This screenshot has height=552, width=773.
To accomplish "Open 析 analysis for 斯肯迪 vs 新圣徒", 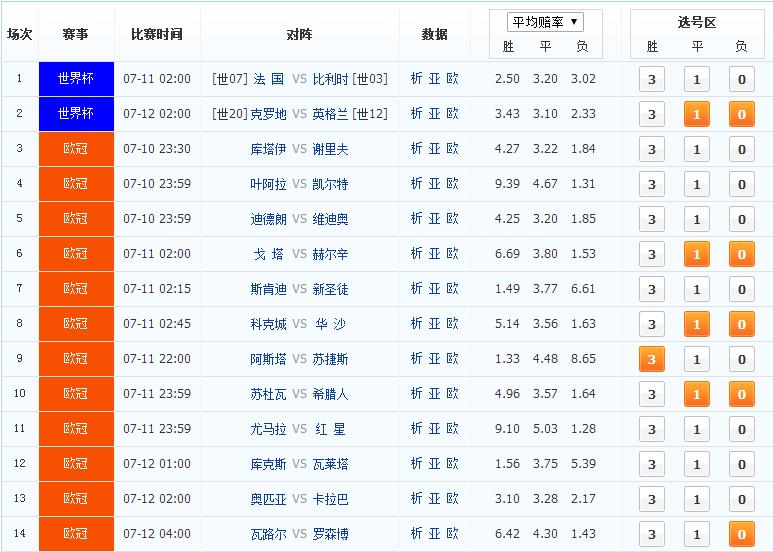I will (417, 288).
